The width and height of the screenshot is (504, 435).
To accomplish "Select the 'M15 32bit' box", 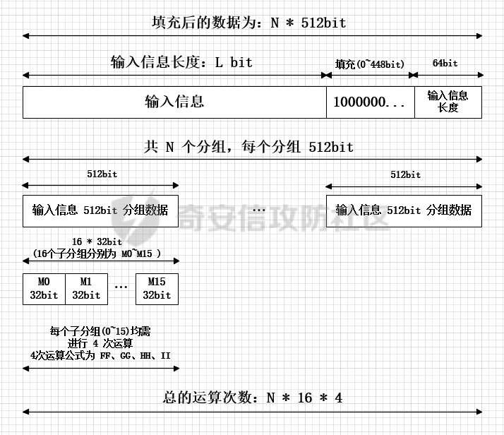I will click(157, 289).
